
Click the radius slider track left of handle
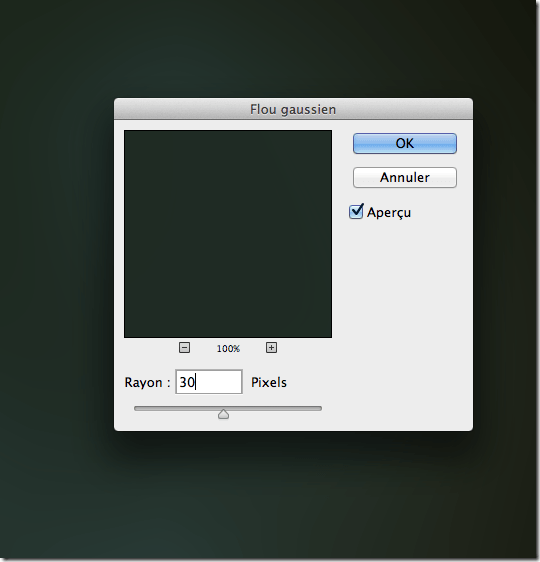pyautogui.click(x=176, y=408)
